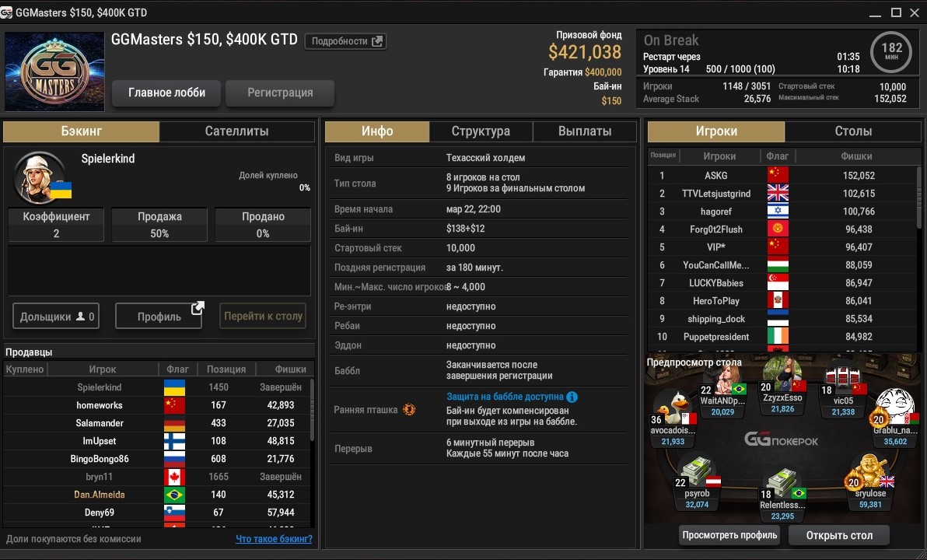Click the info icon beside bubble protection
Image resolution: width=927 pixels, height=560 pixels.
pos(572,397)
